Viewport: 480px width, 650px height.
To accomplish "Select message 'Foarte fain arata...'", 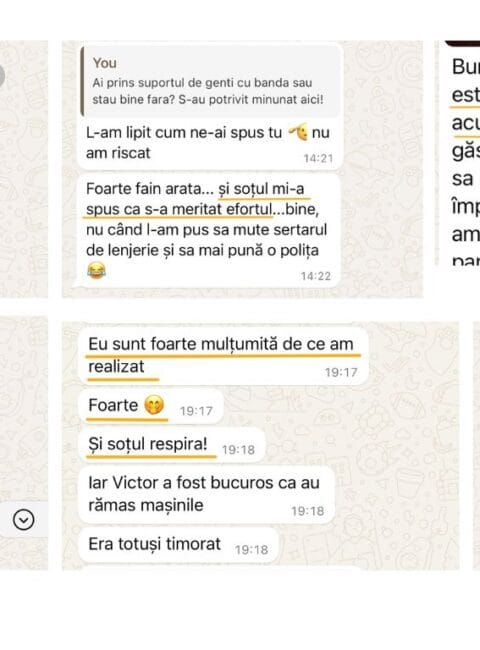I will point(209,230).
